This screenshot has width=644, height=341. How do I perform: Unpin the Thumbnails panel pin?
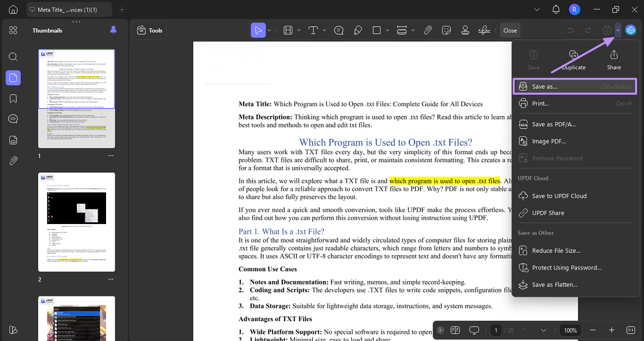[113, 30]
